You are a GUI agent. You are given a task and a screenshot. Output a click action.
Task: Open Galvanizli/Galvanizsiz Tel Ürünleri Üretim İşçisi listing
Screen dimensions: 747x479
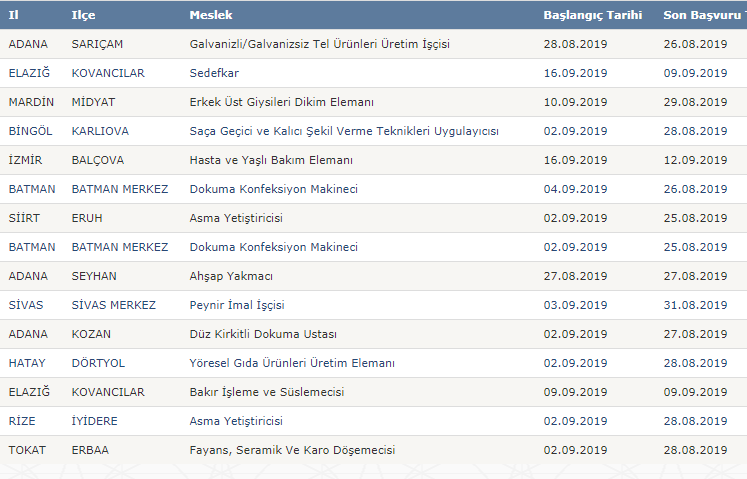[320, 44]
